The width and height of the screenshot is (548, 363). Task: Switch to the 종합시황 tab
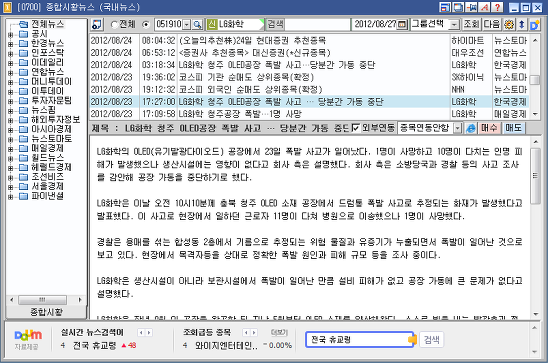pyautogui.click(x=46, y=312)
